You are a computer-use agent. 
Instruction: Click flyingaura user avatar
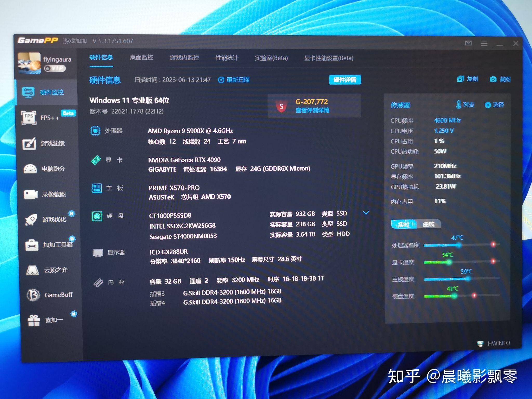tap(29, 63)
